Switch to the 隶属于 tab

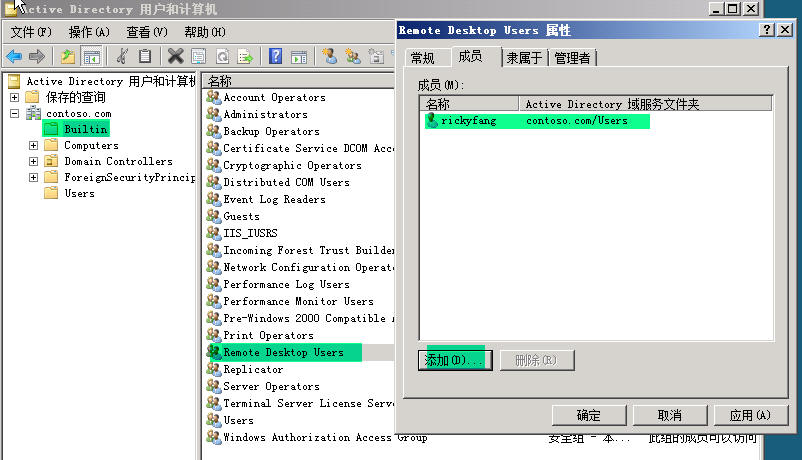click(x=524, y=58)
